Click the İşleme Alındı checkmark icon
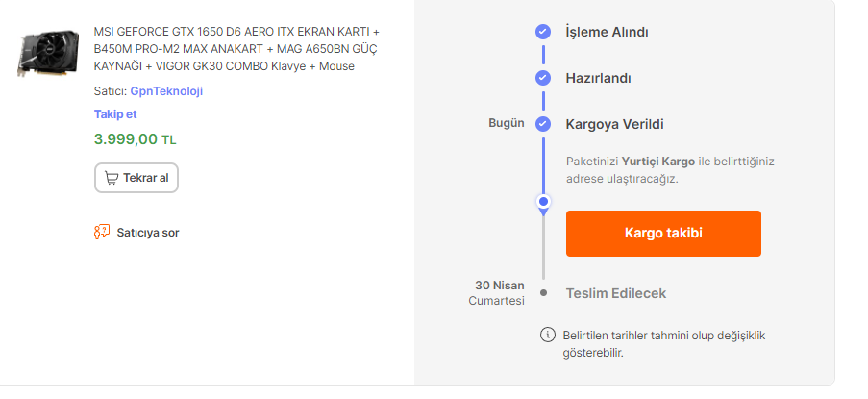 [543, 32]
